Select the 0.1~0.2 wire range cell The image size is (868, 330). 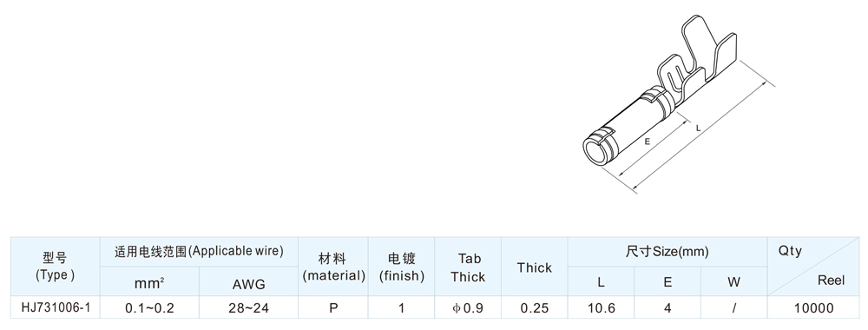pos(149,307)
